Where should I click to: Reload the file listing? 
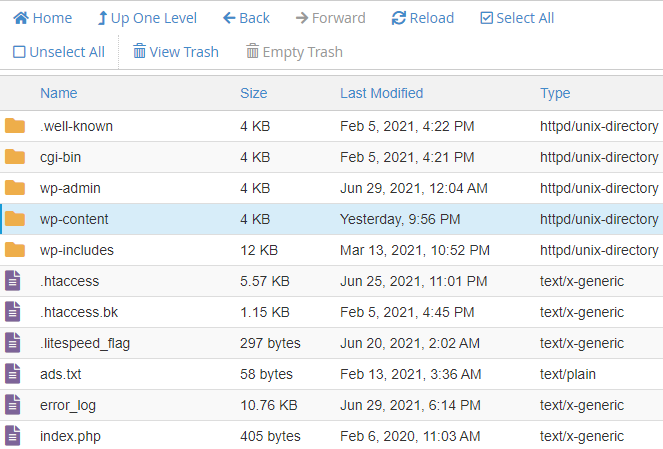click(422, 18)
